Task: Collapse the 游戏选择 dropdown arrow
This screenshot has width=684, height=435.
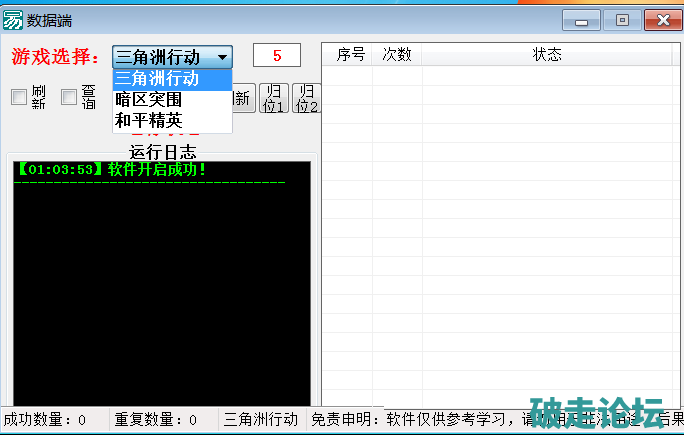Action: [222, 57]
